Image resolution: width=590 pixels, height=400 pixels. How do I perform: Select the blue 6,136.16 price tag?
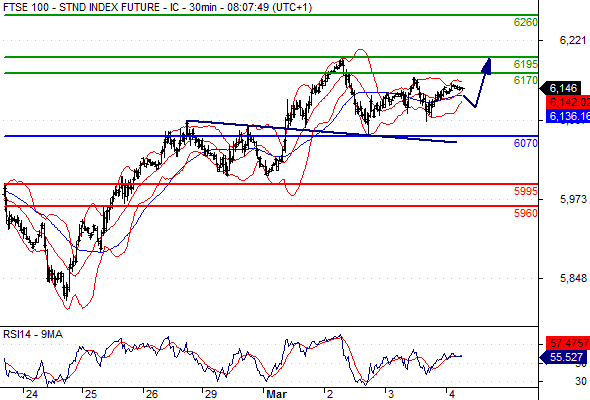point(568,116)
